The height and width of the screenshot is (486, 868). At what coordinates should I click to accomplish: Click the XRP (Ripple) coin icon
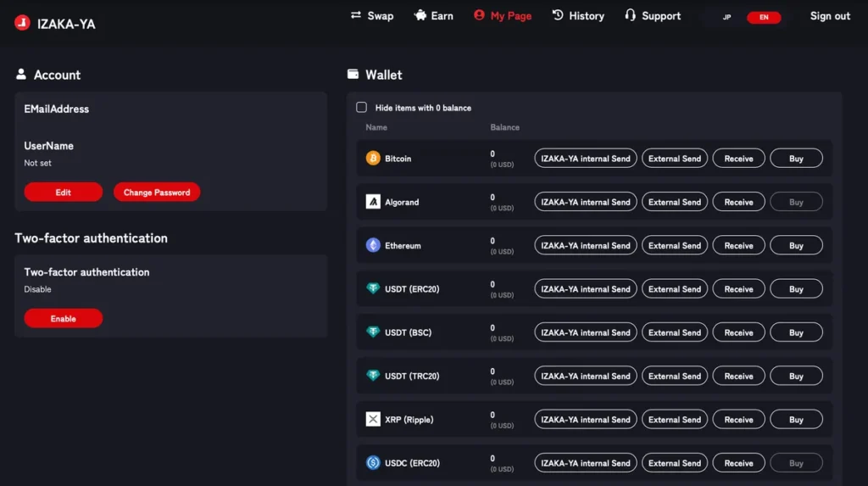[373, 419]
